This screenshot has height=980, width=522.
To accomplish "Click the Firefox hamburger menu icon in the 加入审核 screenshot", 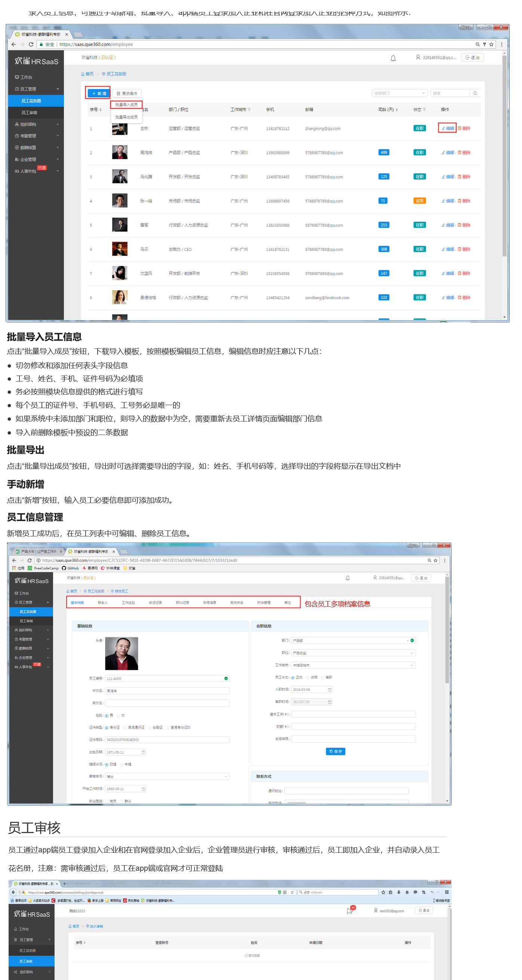I will click(447, 892).
